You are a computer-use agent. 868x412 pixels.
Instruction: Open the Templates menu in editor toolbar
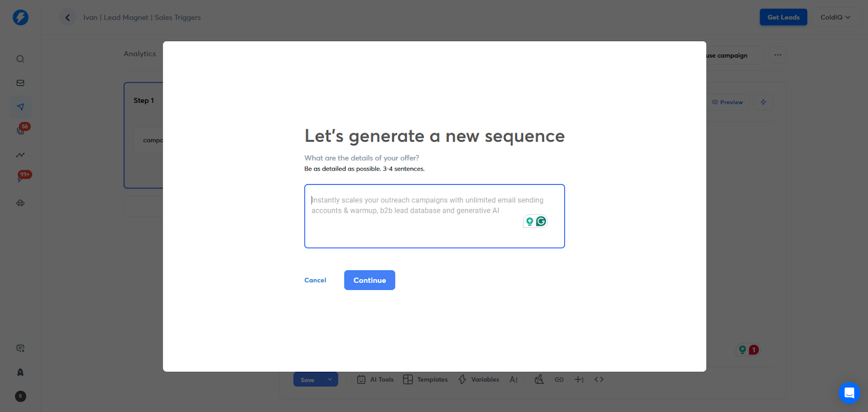[426, 379]
